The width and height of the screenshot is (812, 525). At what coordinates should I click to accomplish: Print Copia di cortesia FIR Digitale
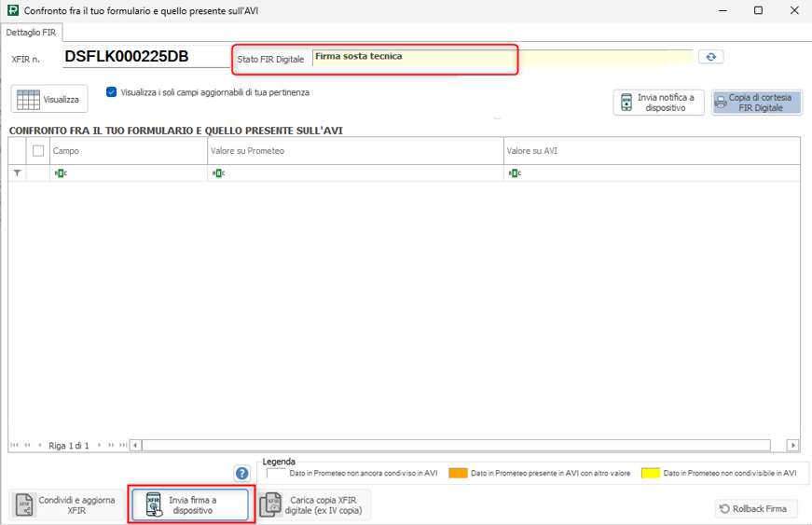coord(756,103)
